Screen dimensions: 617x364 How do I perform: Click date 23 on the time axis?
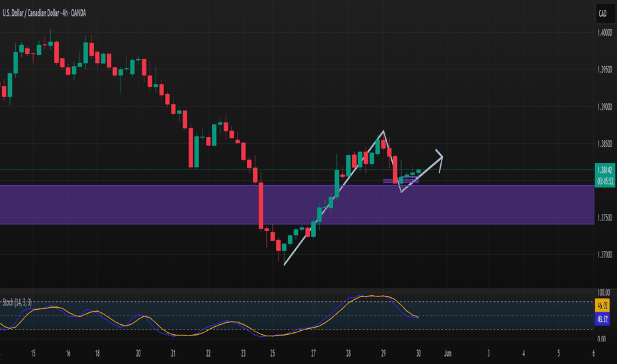[x=243, y=353]
